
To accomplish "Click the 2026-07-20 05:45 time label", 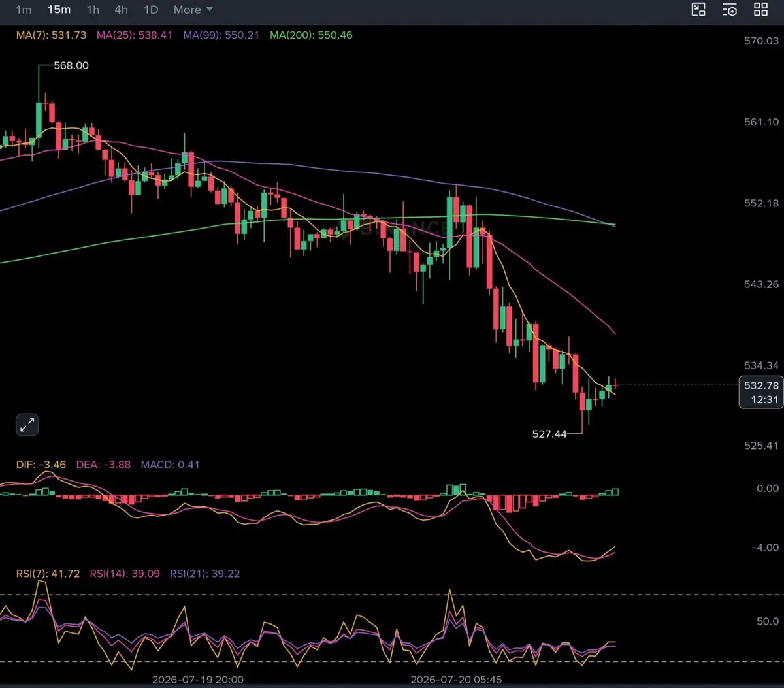I will click(456, 680).
